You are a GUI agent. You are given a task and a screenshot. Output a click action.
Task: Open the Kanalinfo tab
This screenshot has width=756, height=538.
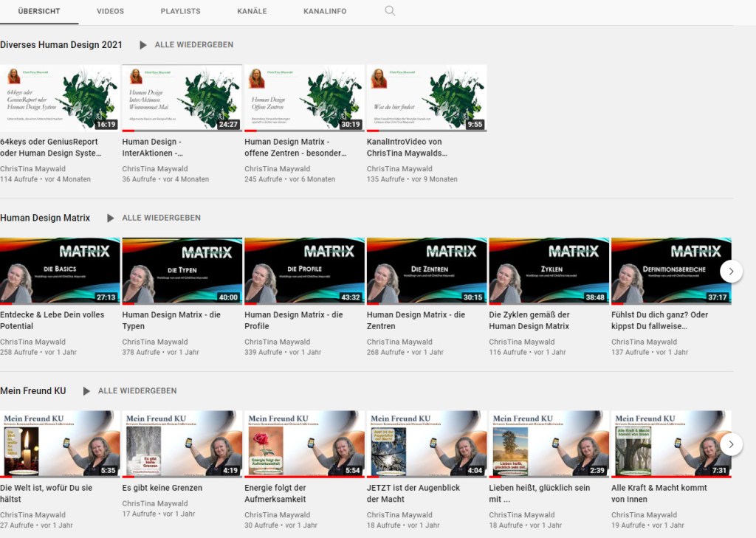point(324,12)
